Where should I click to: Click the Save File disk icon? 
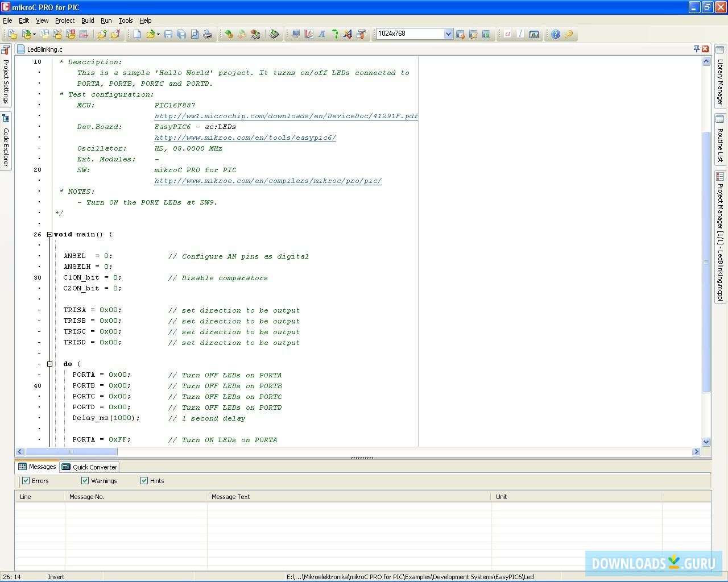(168, 34)
